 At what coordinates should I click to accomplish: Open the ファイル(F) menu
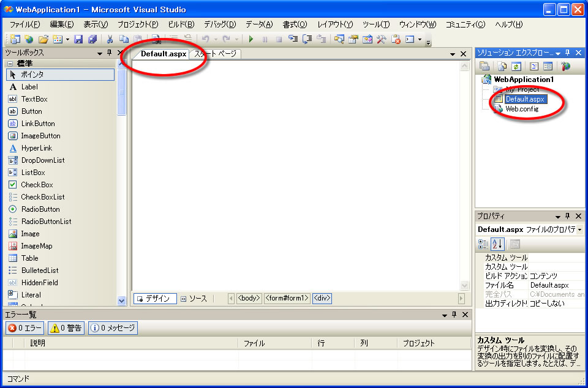click(x=24, y=24)
